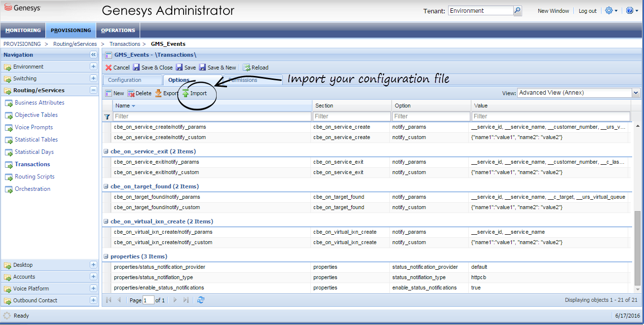This screenshot has height=325, width=644.
Task: Expand the Accounts navigation section
Action: pyautogui.click(x=93, y=277)
